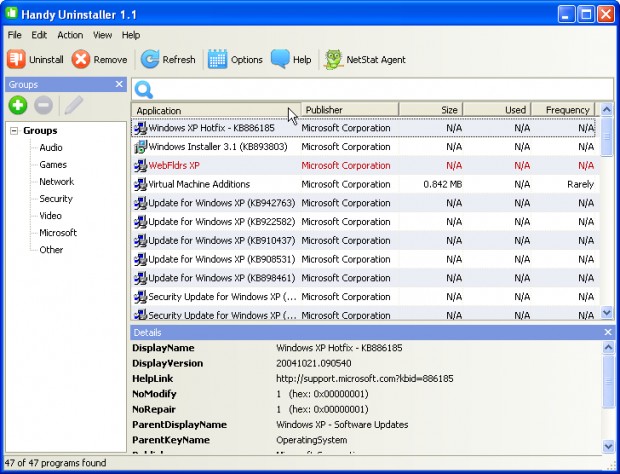Sort by Size column header

point(431,110)
